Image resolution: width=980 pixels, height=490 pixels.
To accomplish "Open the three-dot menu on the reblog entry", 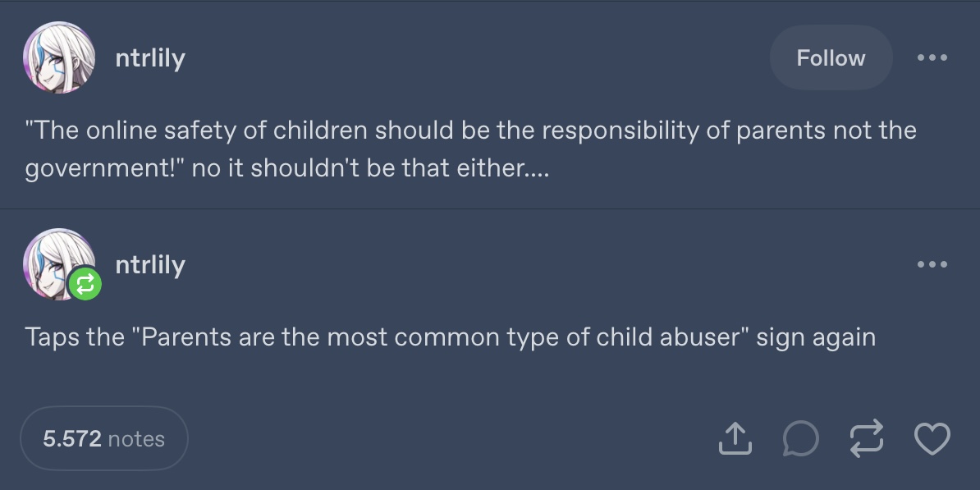I will tap(932, 264).
